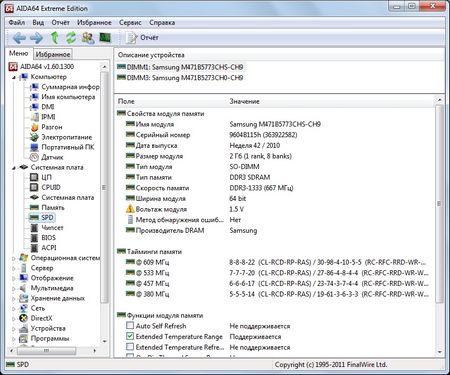Select the IPMI tree item icon

tap(34, 117)
